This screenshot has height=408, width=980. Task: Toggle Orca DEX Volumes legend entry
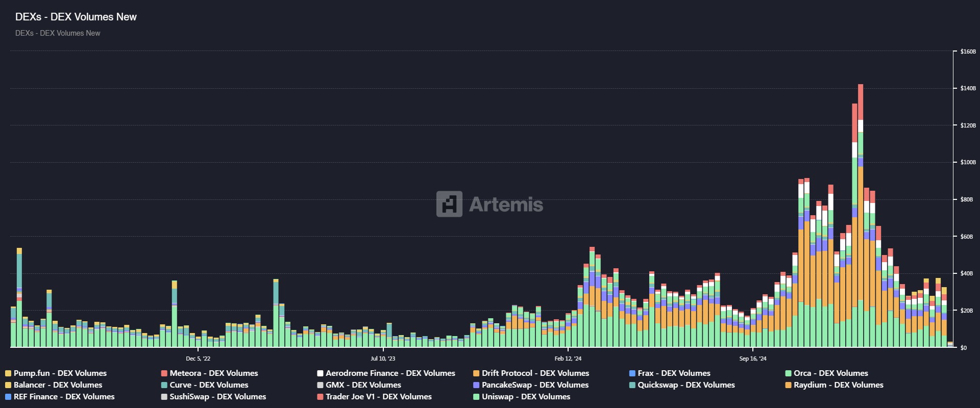click(826, 373)
